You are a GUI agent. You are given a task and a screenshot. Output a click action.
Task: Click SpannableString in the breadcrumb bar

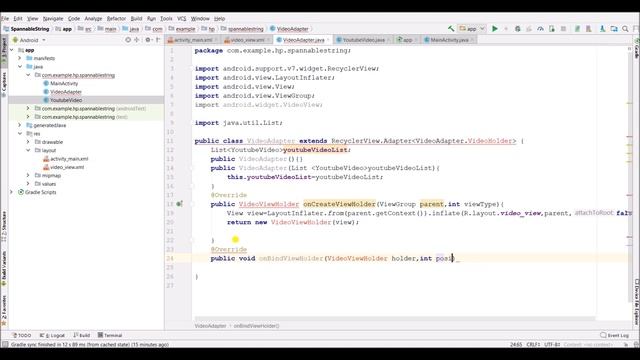pos(27,29)
